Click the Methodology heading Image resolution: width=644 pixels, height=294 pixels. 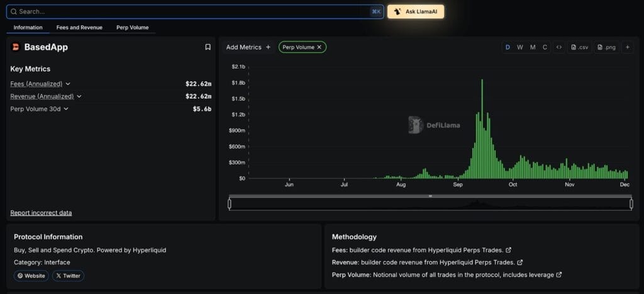(x=354, y=237)
